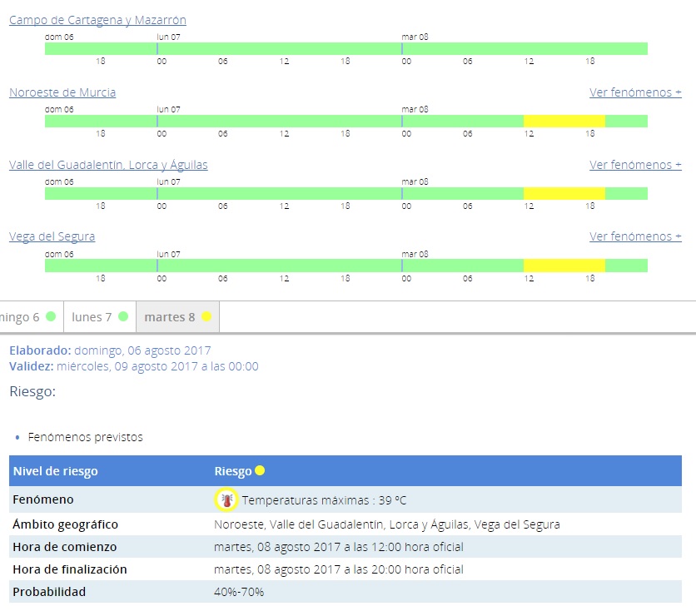Viewport: 696px width, 616px height.
Task: Click the green dot on domingo 6 tab
Action: (x=51, y=317)
